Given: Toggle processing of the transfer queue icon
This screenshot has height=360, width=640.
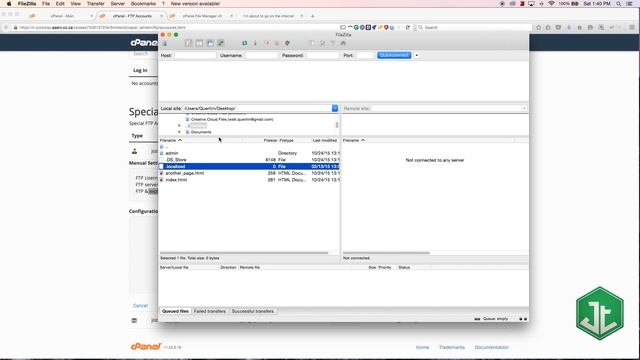Looking at the screenshot, I should (255, 43).
